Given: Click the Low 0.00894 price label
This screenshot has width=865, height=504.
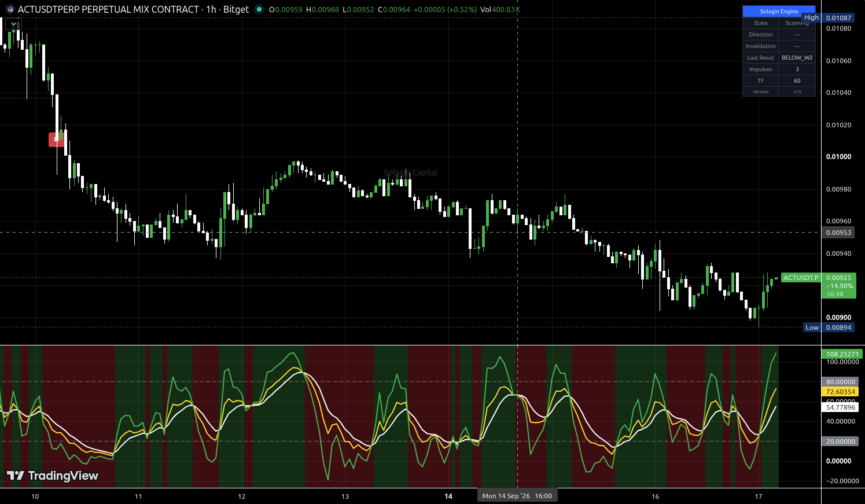Looking at the screenshot, I should [x=829, y=328].
